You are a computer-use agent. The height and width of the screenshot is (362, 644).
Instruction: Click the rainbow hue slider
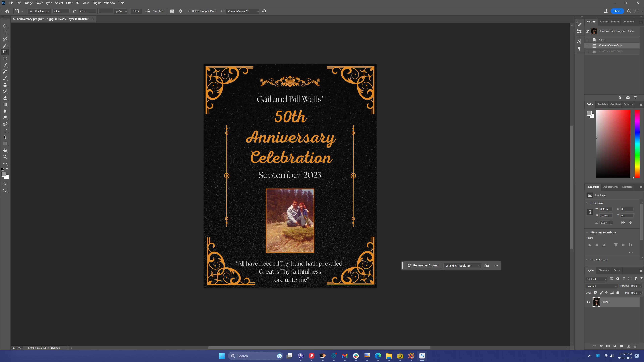tap(637, 144)
